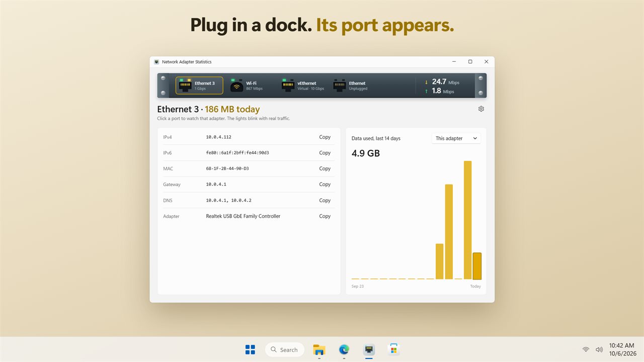The image size is (644, 362).
Task: Click the Today bar in the chart
Action: [477, 266]
